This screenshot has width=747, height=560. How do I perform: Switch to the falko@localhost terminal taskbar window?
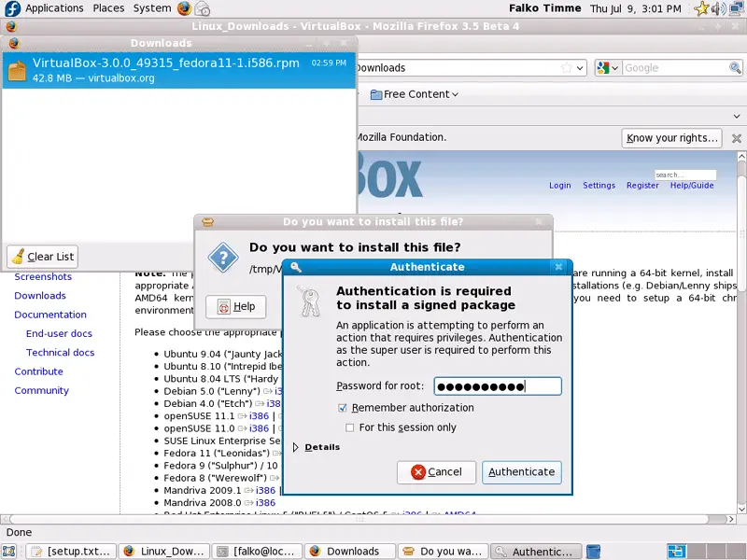point(258,552)
